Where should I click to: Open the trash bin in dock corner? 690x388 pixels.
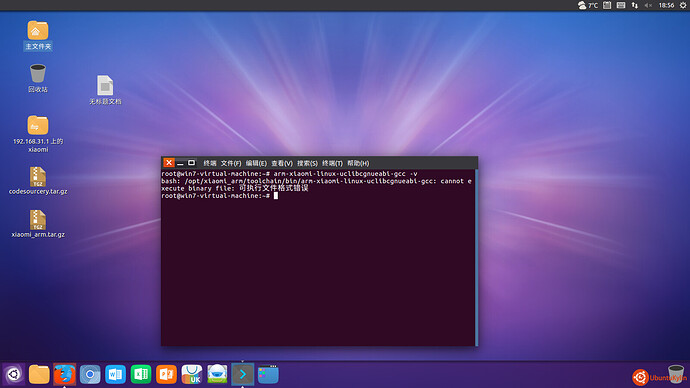[x=676, y=374]
